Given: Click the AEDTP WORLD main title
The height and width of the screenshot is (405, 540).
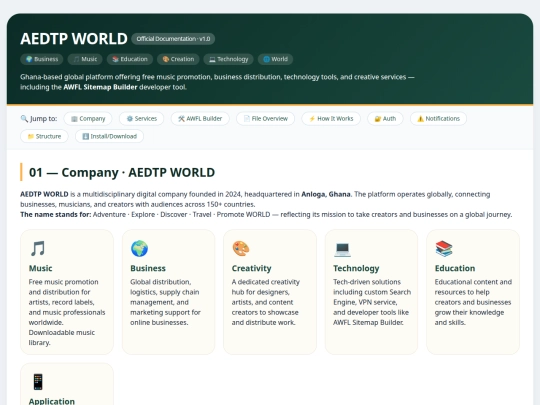Looking at the screenshot, I should coord(74,39).
